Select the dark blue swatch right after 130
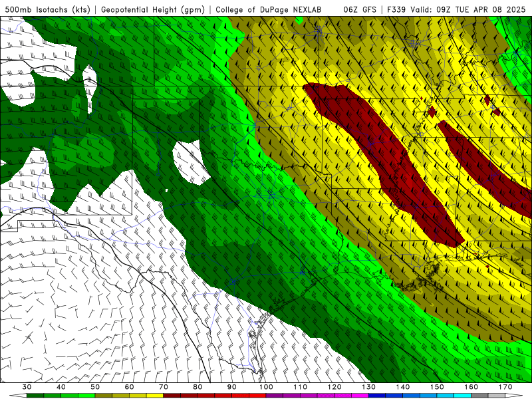 (x=377, y=396)
